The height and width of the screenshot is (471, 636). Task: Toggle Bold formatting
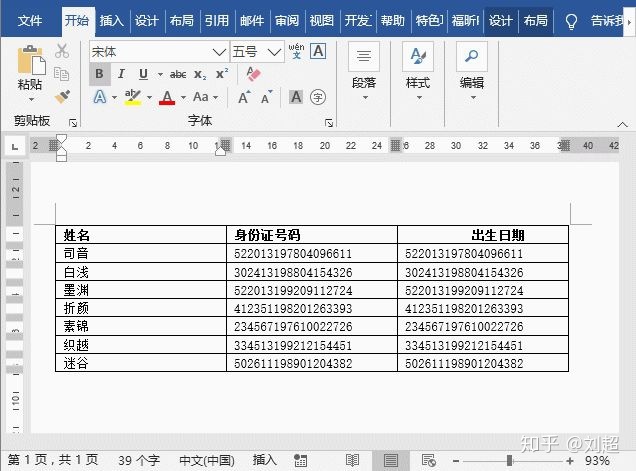click(x=99, y=74)
